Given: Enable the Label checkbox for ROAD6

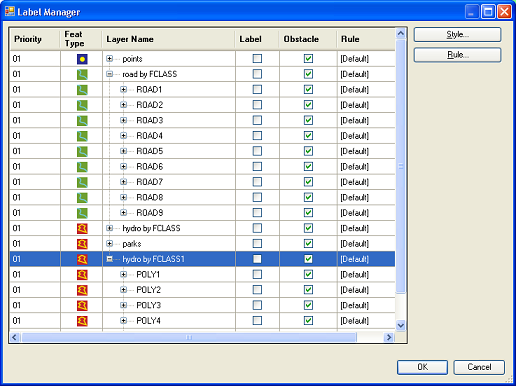Looking at the screenshot, I should point(257,166).
